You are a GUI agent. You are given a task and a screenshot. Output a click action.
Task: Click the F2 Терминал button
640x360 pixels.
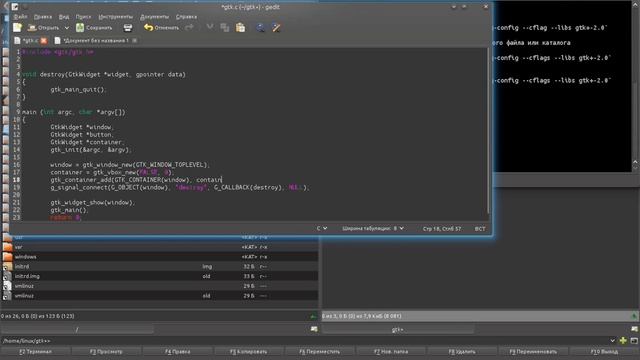click(x=36, y=351)
